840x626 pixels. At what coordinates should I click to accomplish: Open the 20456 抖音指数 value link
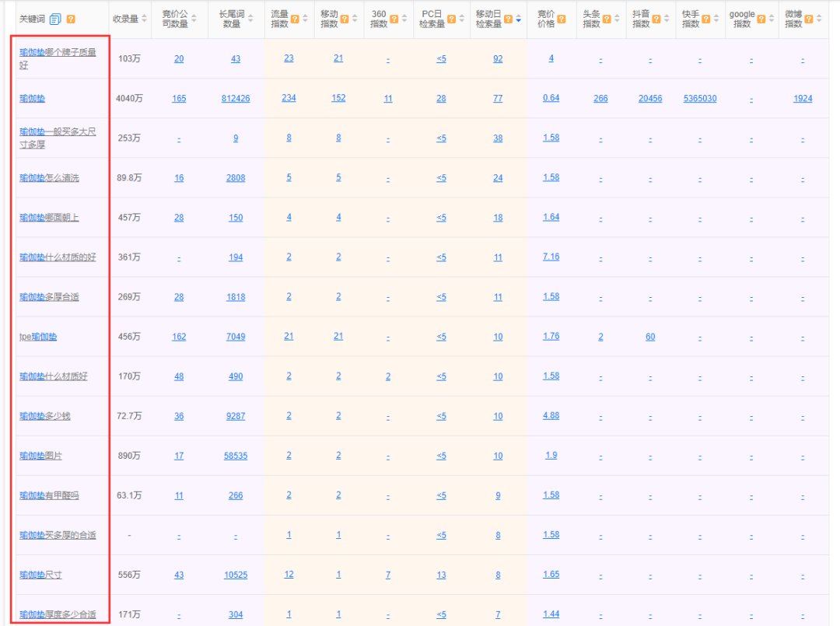click(x=650, y=99)
